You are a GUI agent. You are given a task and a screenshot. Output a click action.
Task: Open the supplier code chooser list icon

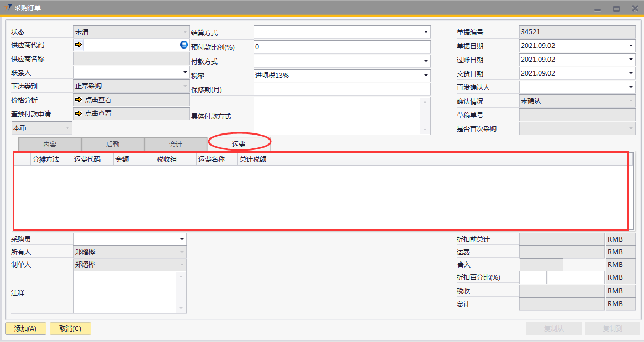(x=183, y=45)
